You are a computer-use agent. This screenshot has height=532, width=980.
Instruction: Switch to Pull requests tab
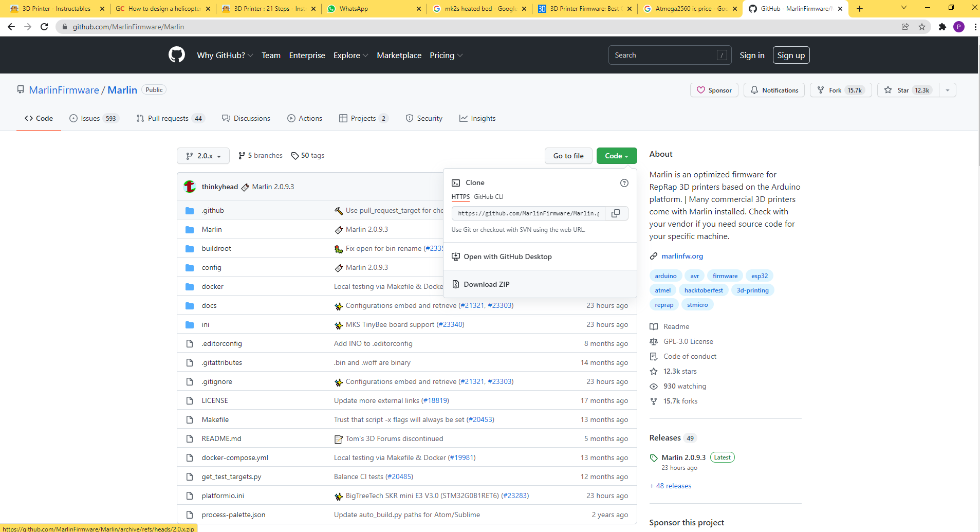(x=170, y=118)
